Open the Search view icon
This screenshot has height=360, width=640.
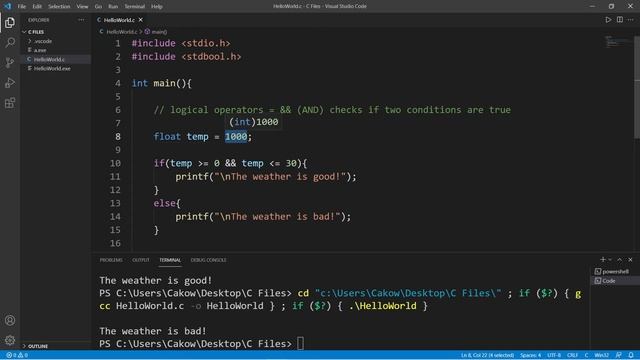point(10,42)
